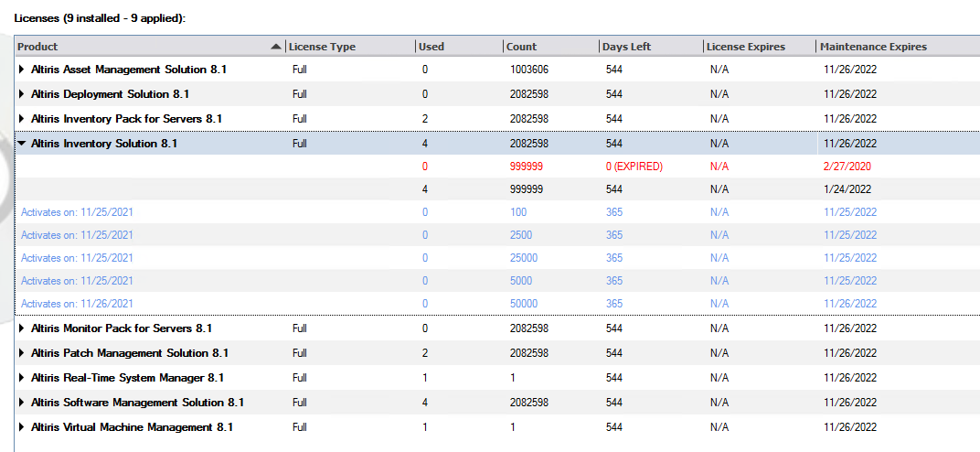Screen dimensions: 980x452
Task: Select the pending license with count 2500
Action: coord(497,235)
